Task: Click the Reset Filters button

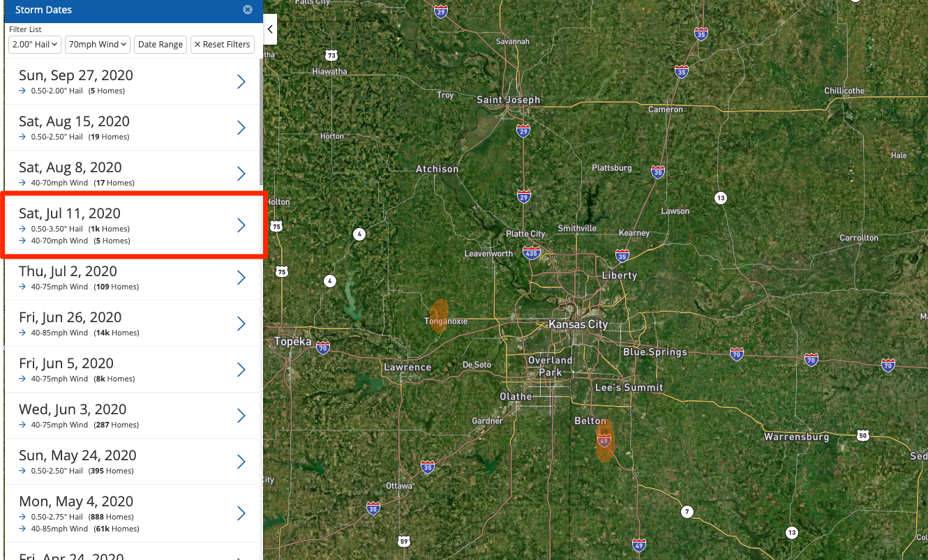Action: point(222,45)
